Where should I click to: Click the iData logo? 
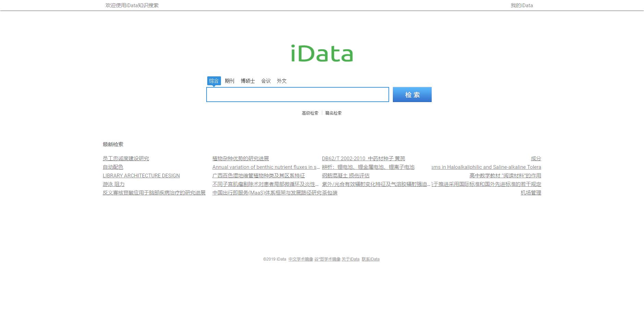[x=321, y=53]
